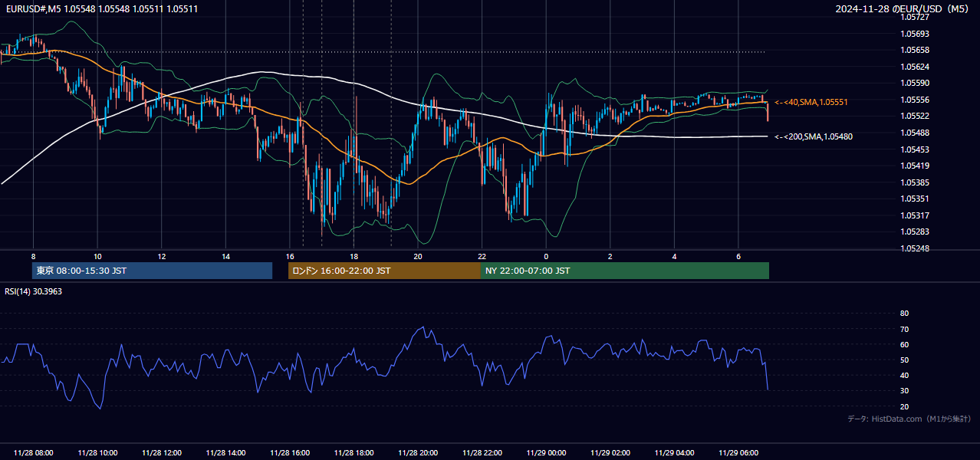Image resolution: width=980 pixels, height=460 pixels.
Task: Click hour label 8 under price chart
Action: click(33, 256)
